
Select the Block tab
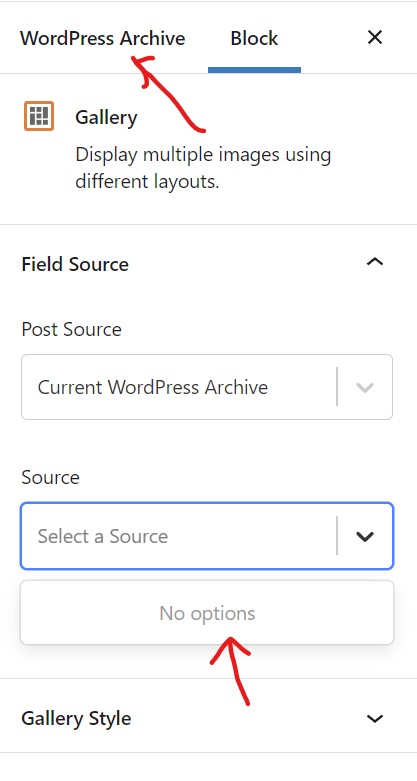[254, 38]
